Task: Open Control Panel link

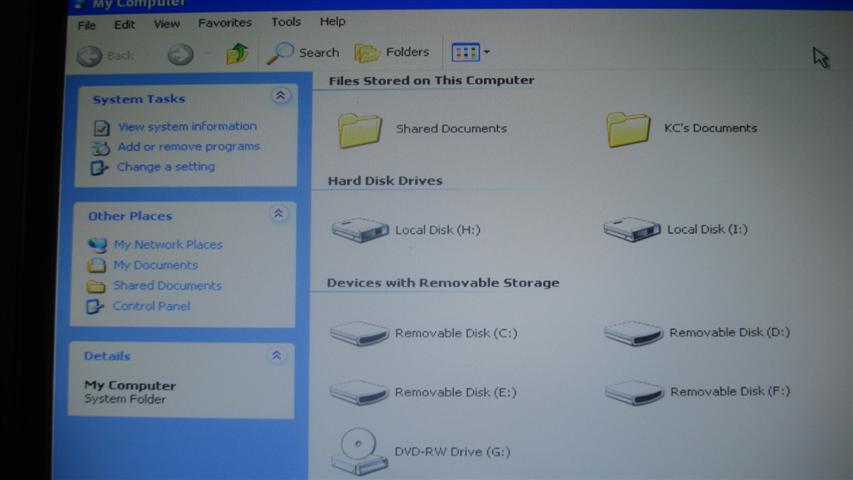Action: pyautogui.click(x=151, y=306)
